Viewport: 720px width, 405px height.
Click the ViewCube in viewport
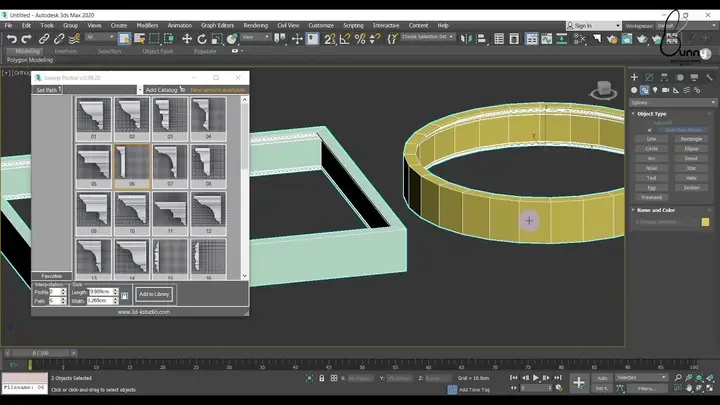click(603, 89)
